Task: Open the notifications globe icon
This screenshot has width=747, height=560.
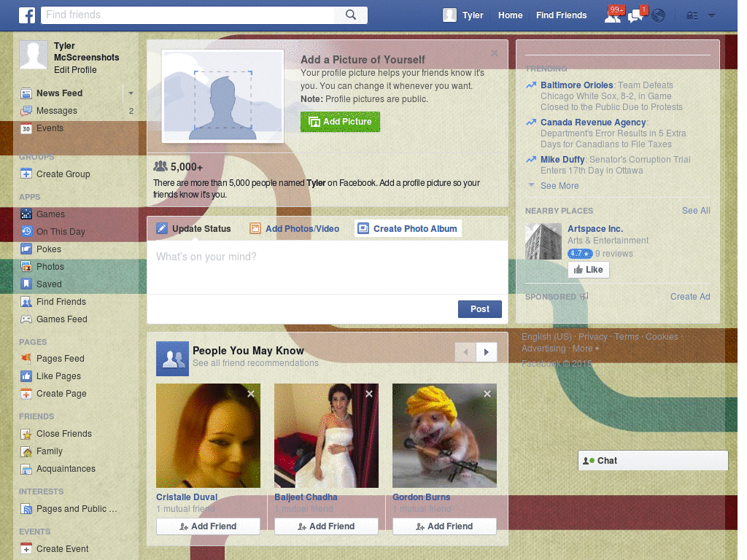Action: [659, 16]
